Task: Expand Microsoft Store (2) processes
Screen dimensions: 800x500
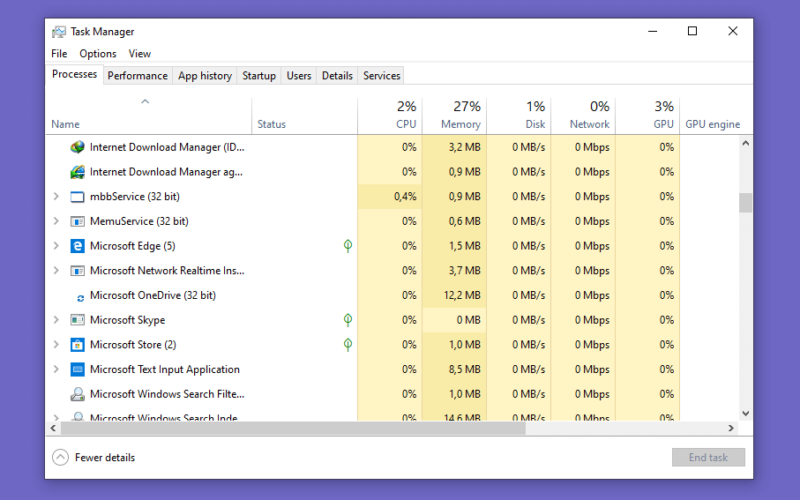Action: click(x=56, y=344)
